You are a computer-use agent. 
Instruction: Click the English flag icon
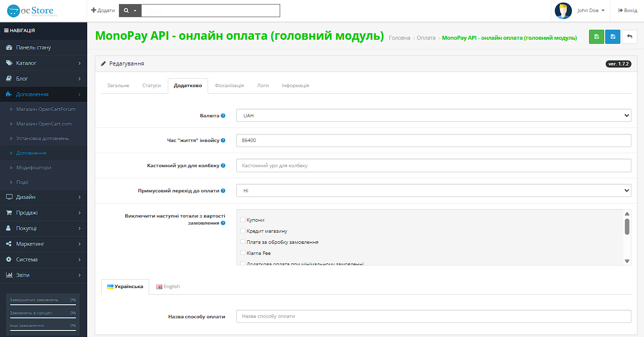click(x=159, y=287)
